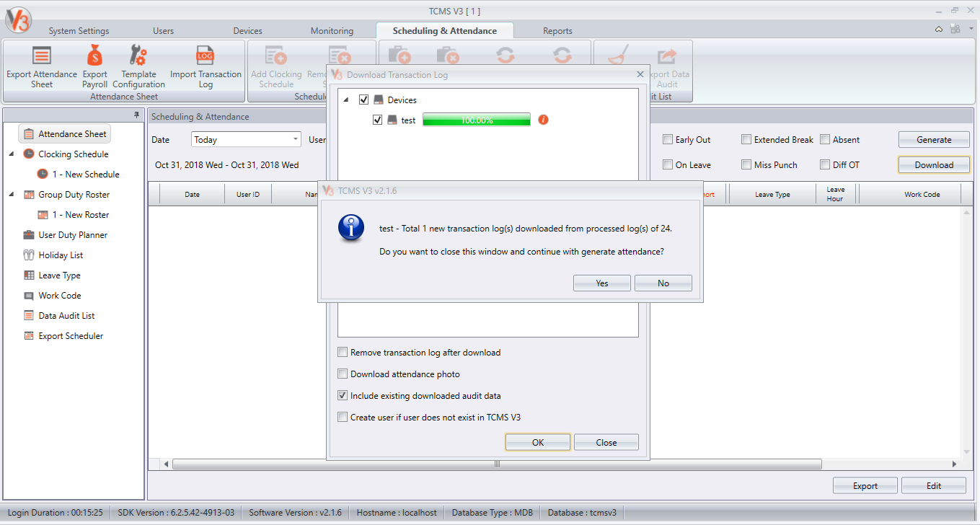980x525 pixels.
Task: Uncheck the Devices root checkbox
Action: click(x=363, y=100)
